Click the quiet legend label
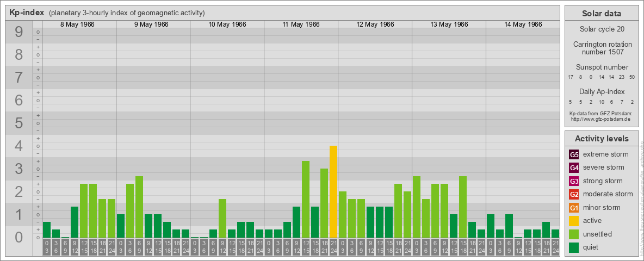Screen dimensions: 644x261 [x=592, y=247]
